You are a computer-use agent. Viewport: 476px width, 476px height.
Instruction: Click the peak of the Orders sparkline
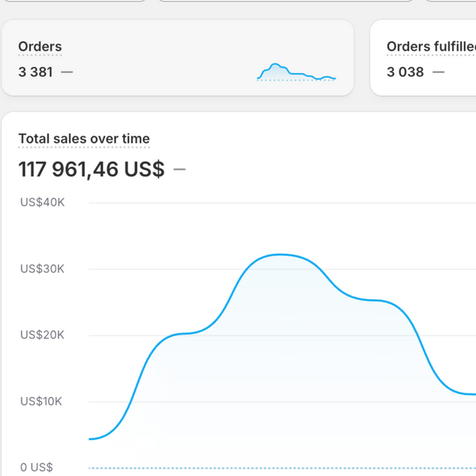(275, 64)
